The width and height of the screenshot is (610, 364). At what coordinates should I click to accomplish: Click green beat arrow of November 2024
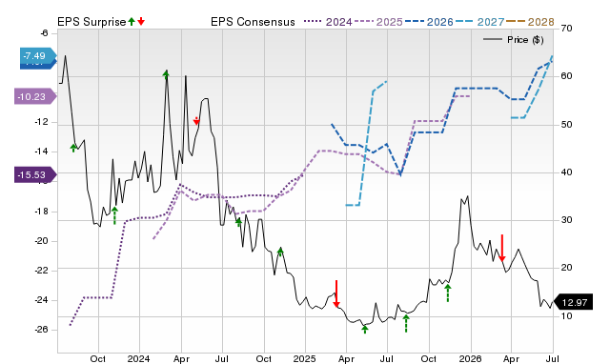click(x=280, y=252)
